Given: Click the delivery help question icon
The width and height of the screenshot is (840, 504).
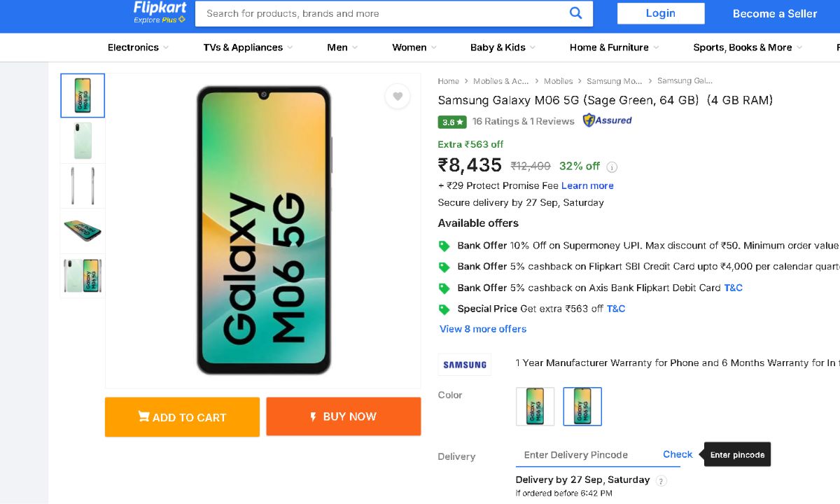Looking at the screenshot, I should [661, 481].
